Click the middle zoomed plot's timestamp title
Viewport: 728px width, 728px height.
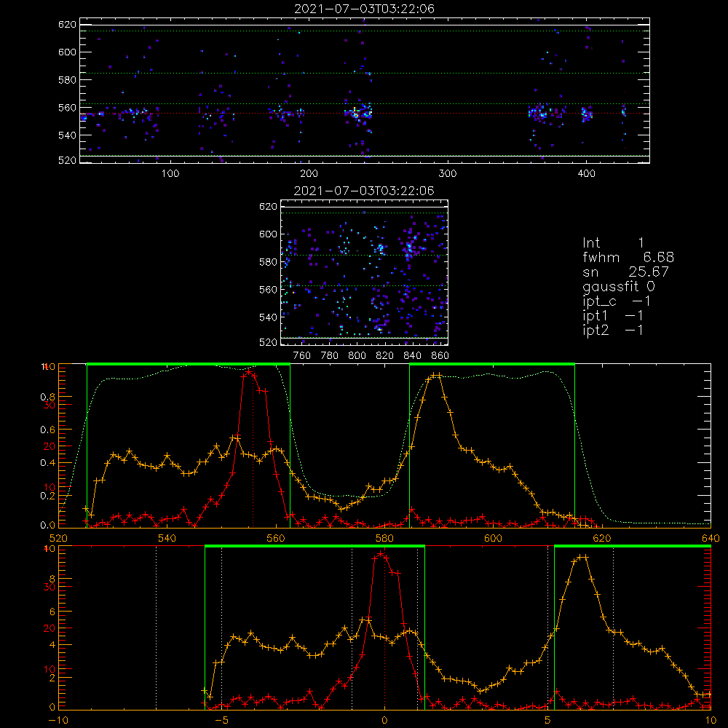pos(365,191)
